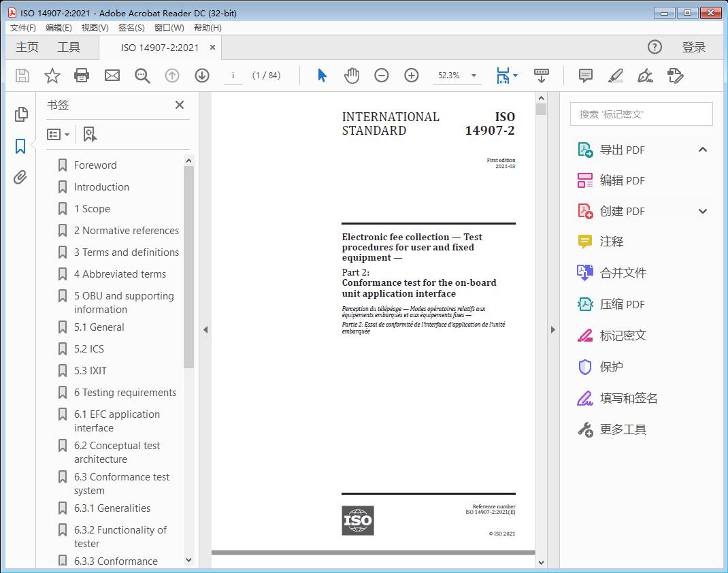
Task: Toggle the bookmarks panel icon
Action: click(20, 146)
